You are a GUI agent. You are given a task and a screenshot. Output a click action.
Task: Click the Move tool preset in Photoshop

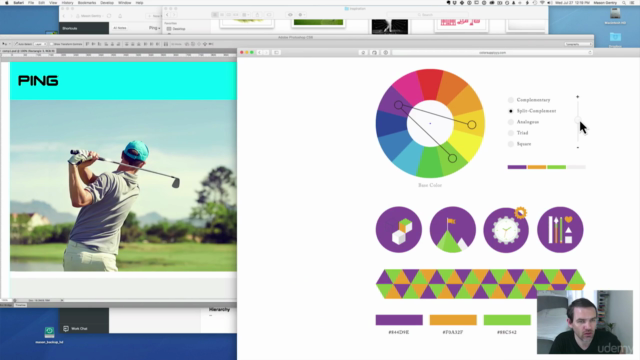click(5, 44)
